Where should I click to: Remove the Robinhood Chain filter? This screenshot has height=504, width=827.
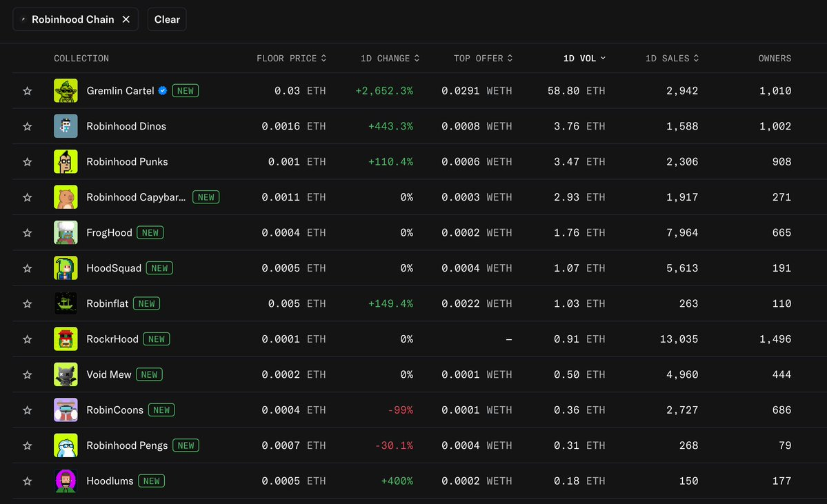[126, 19]
